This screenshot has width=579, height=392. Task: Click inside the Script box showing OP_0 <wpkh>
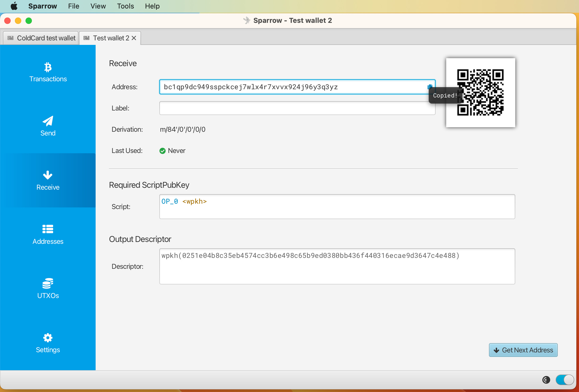pyautogui.click(x=337, y=207)
